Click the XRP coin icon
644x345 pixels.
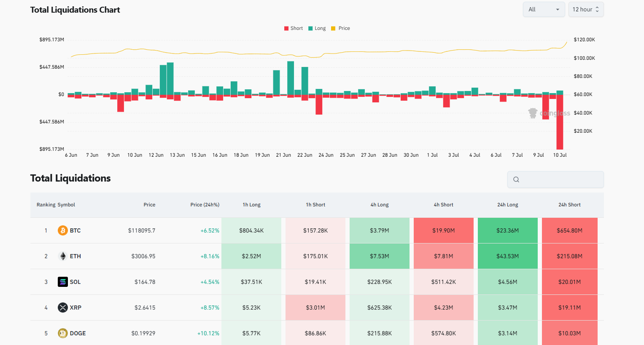pyautogui.click(x=63, y=308)
